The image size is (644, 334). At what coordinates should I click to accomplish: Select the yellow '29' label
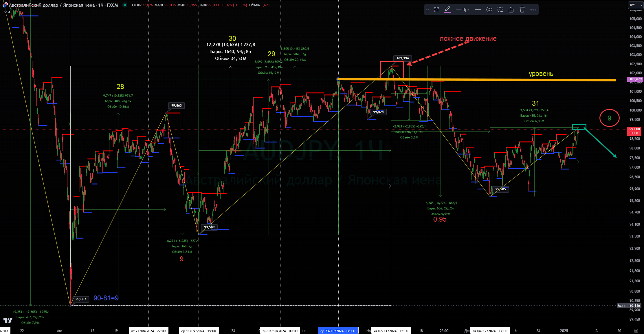pos(271,54)
